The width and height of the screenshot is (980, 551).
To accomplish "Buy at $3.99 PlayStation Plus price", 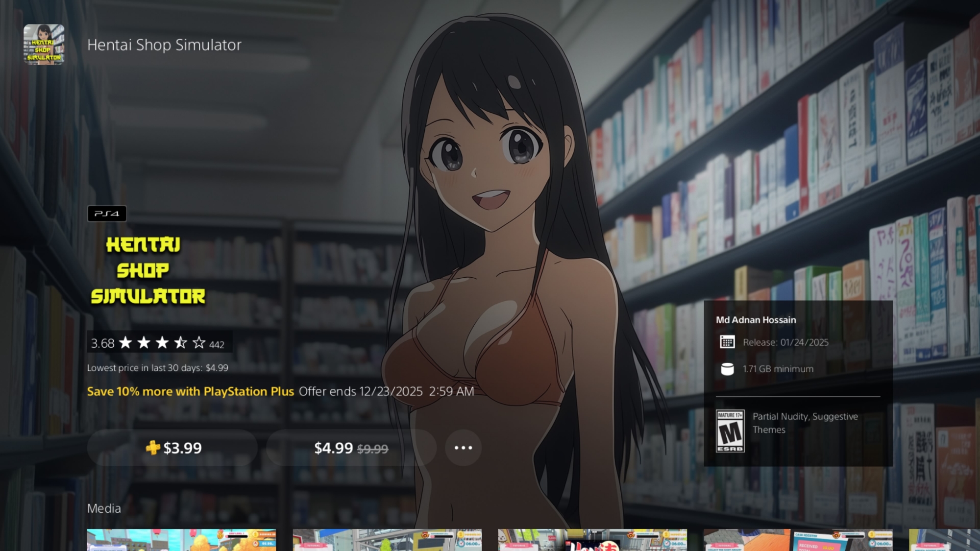I will click(x=172, y=448).
